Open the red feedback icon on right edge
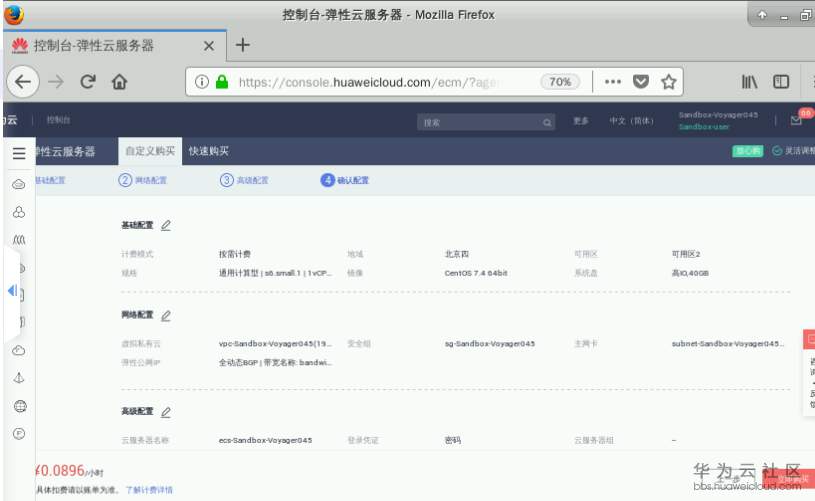 click(809, 339)
